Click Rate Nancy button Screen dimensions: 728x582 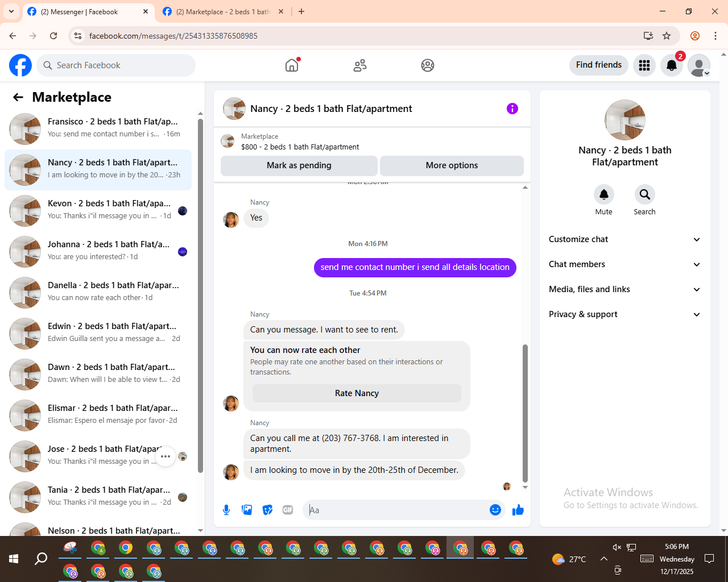tap(357, 393)
